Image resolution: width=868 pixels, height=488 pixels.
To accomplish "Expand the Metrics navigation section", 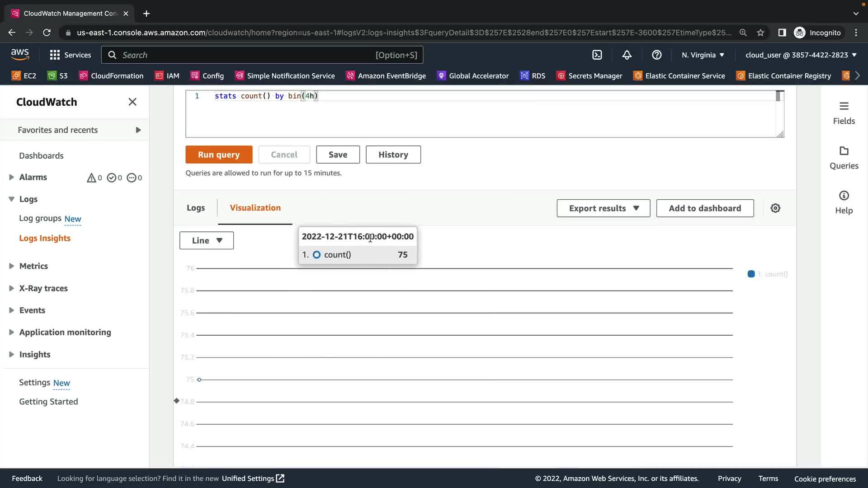I will (12, 266).
